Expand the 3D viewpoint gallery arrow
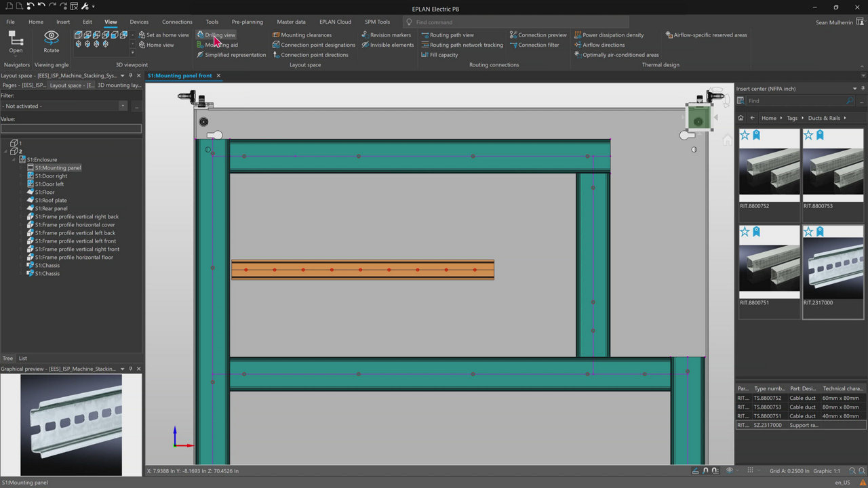 132,52
